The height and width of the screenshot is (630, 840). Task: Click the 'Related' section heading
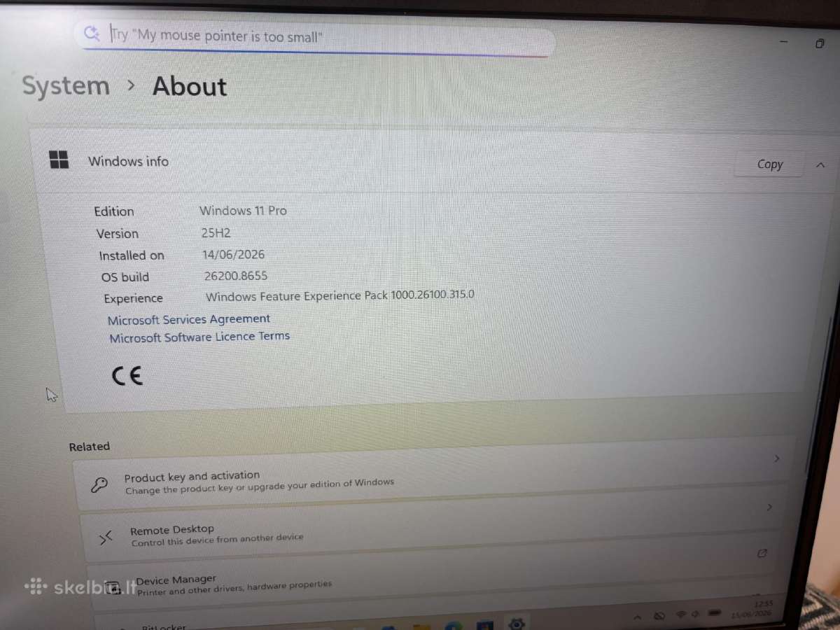coord(90,447)
